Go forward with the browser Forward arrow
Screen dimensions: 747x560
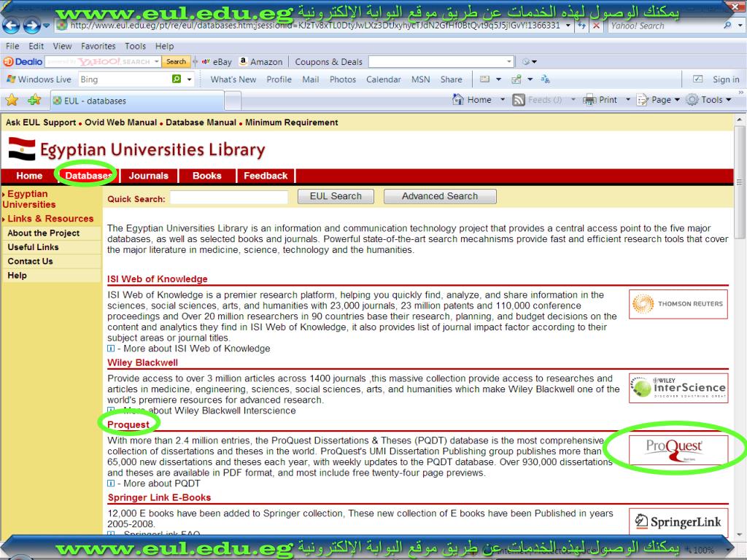point(32,26)
